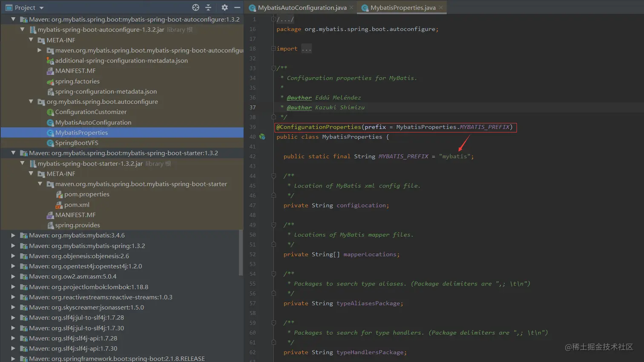
Task: Open spring-configuration-metadata.json file
Action: click(106, 91)
